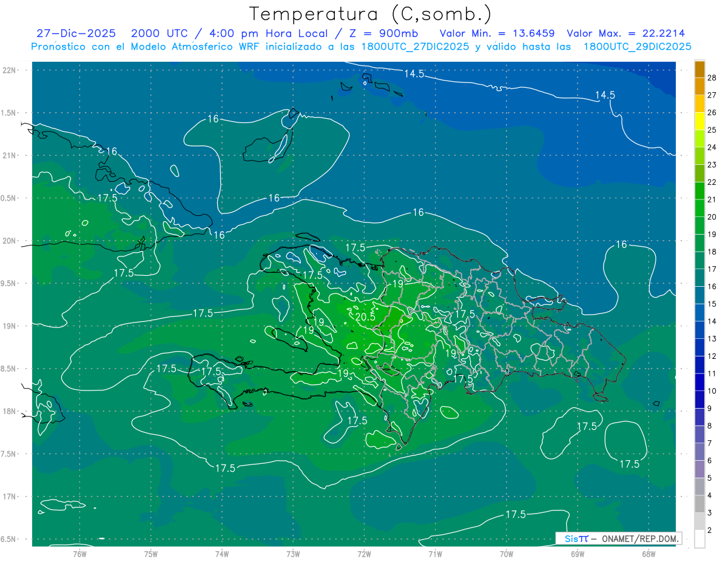Image resolution: width=728 pixels, height=562 pixels.
Task: Click the legend number 28 label
Action: click(712, 77)
